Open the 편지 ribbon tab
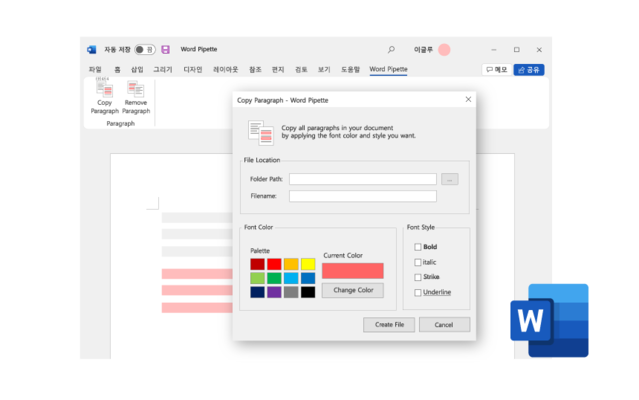This screenshot has height=400, width=639. click(278, 70)
